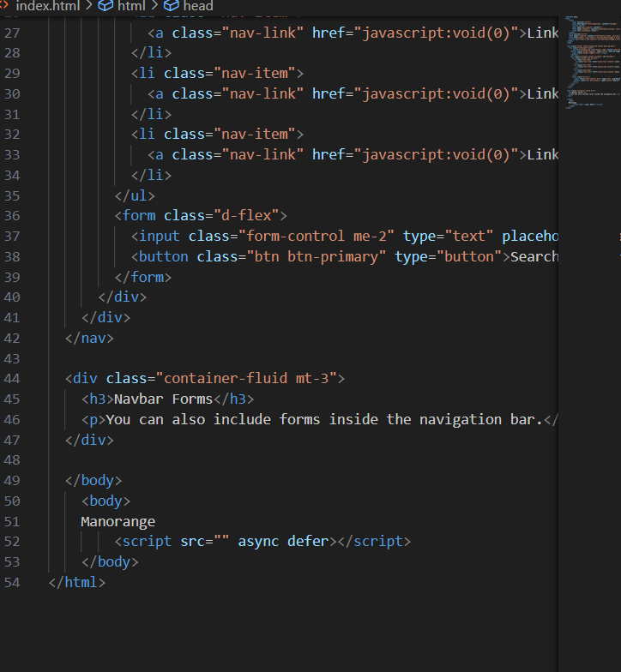Click the form class="d-flex" tag
This screenshot has width=621, height=672.
click(x=201, y=215)
